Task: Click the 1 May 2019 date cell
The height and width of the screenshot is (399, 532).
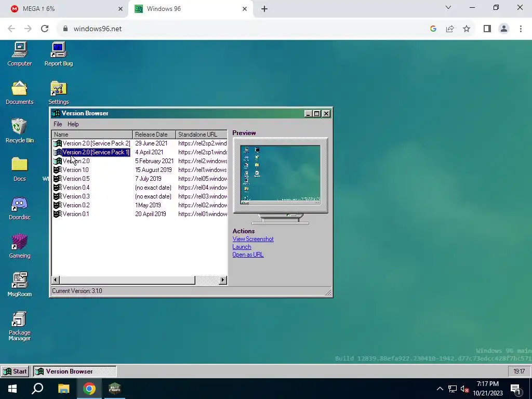Action: click(x=148, y=205)
